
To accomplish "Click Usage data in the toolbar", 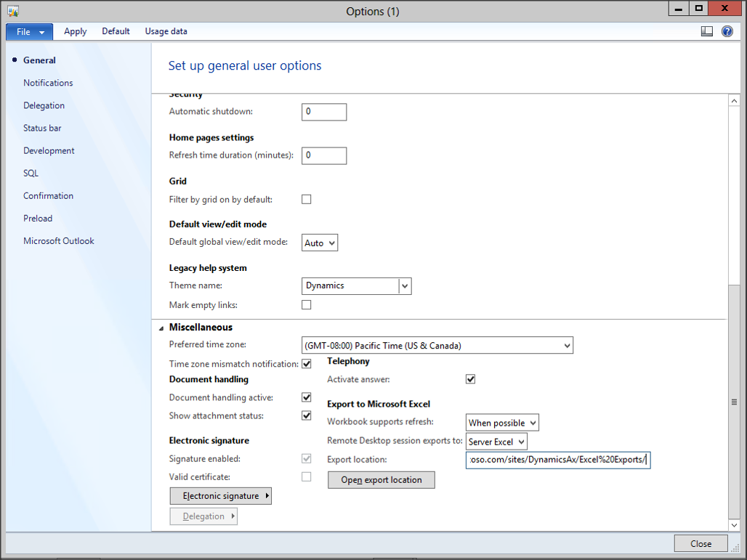I will (166, 31).
